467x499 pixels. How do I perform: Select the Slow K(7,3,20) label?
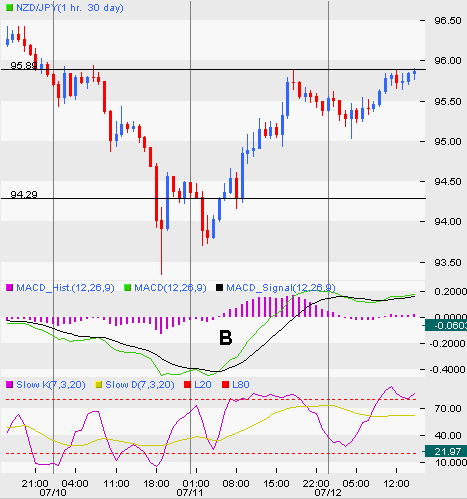coord(51,385)
